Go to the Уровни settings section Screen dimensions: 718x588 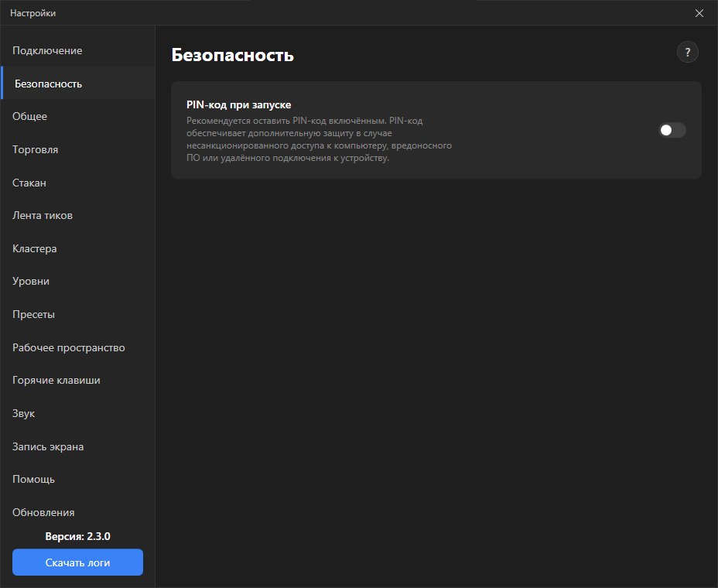tap(78, 281)
